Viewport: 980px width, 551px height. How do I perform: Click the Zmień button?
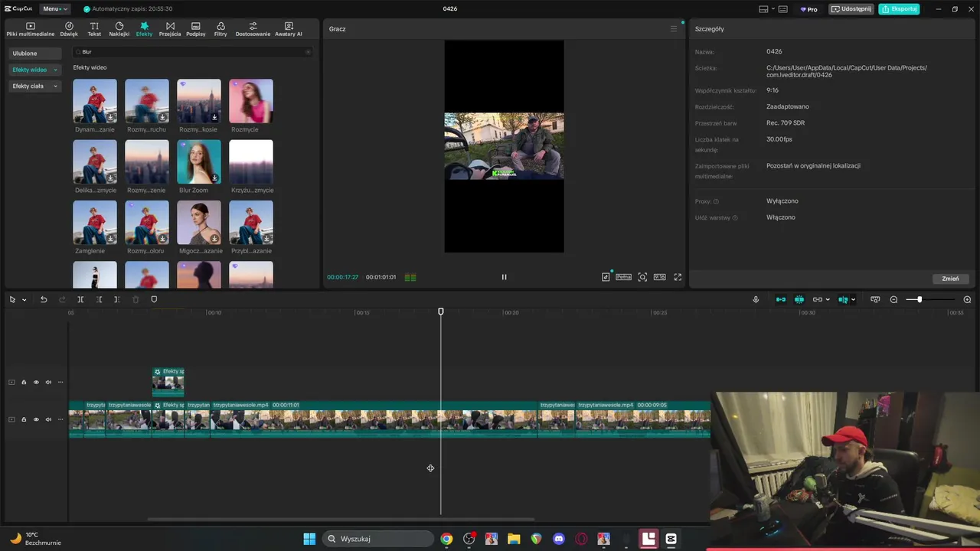click(x=950, y=279)
